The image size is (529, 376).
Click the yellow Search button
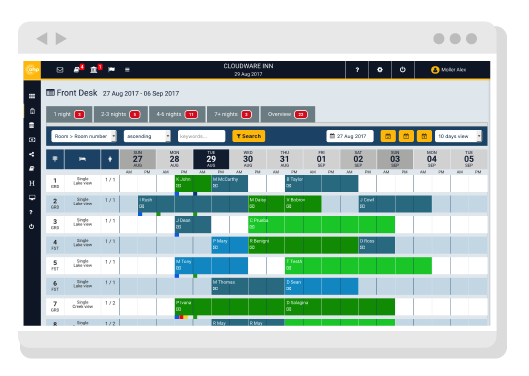249,136
